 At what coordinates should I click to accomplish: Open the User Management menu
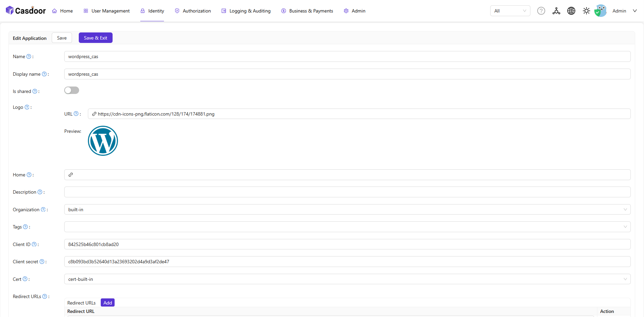click(106, 11)
